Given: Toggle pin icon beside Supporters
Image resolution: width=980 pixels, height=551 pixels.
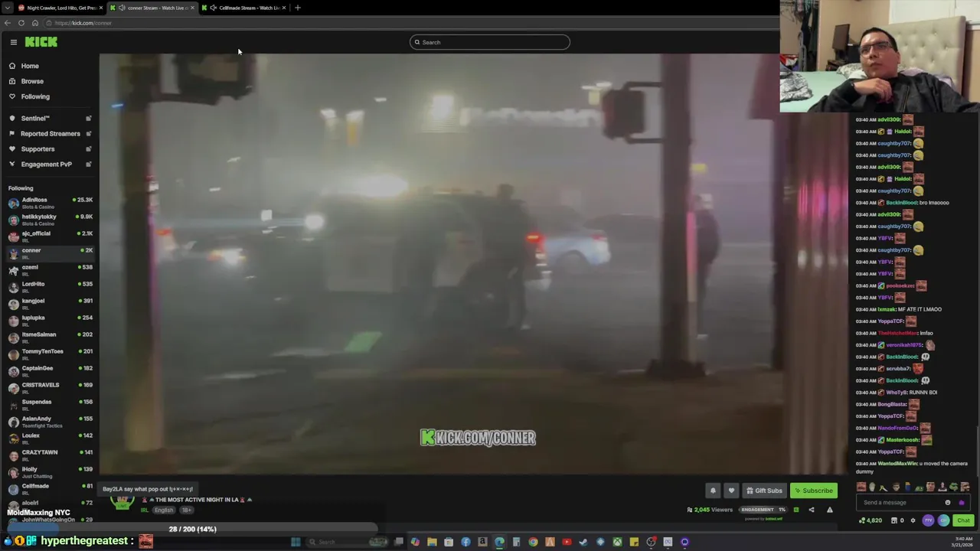Looking at the screenshot, I should click(x=89, y=149).
